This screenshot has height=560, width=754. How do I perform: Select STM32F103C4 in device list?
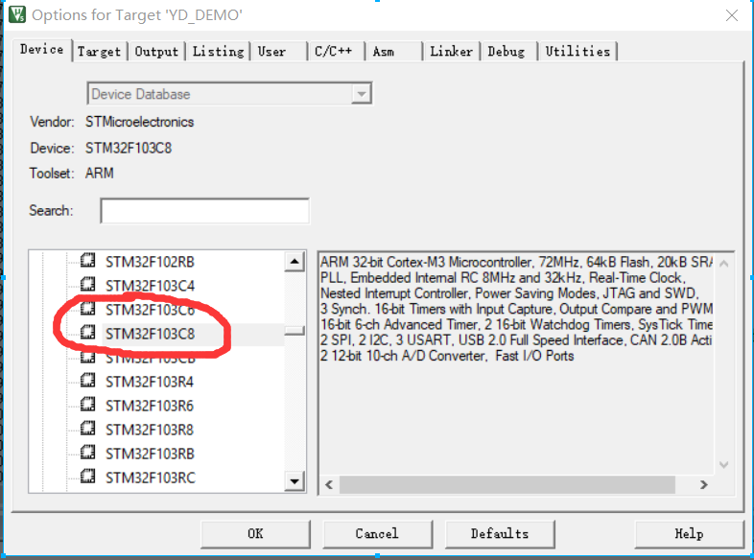pos(150,286)
